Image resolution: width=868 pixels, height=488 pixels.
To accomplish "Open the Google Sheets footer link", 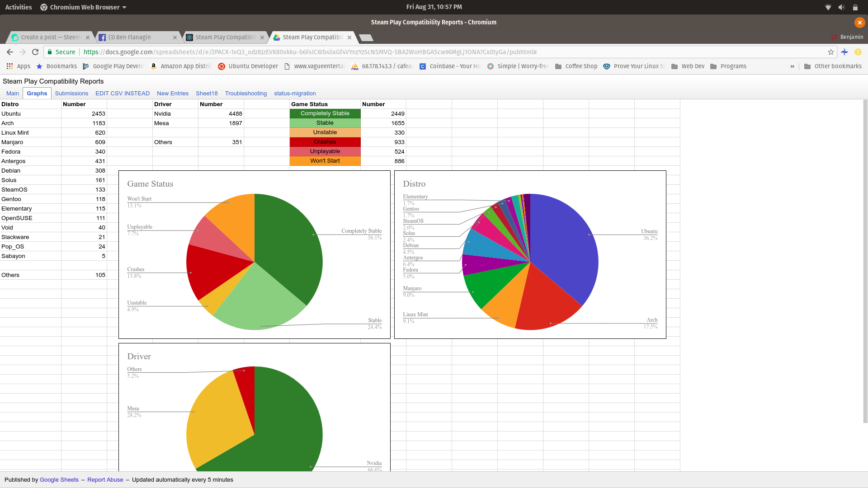I will click(x=59, y=480).
